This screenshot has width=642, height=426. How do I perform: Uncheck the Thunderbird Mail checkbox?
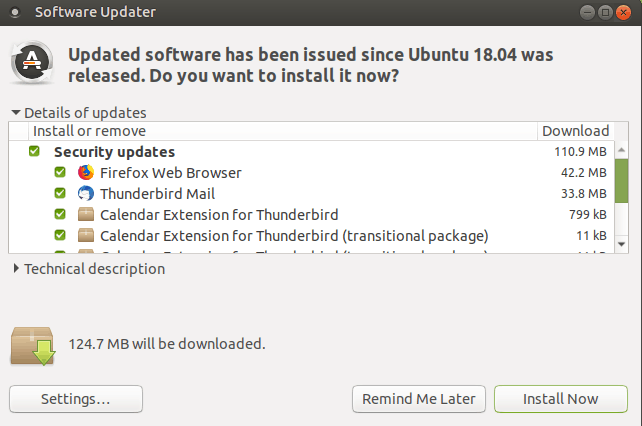coord(60,194)
